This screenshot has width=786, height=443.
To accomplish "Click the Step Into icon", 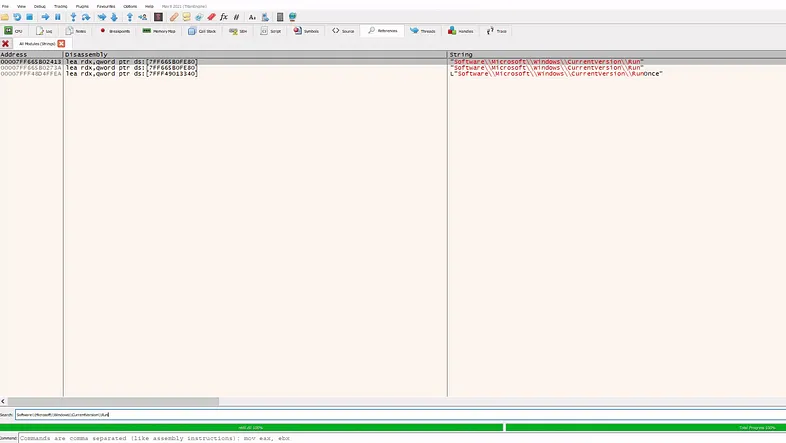I will pos(73,17).
